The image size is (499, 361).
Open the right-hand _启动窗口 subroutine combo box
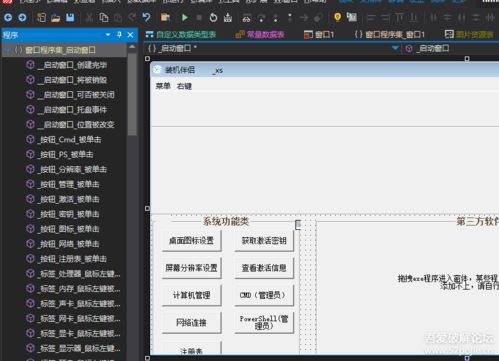[x=451, y=49]
